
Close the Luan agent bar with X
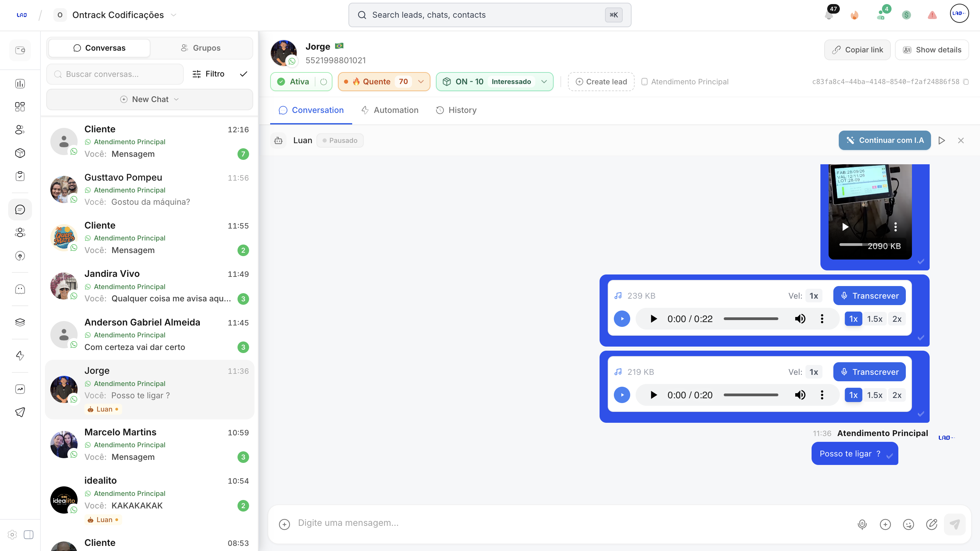(961, 141)
